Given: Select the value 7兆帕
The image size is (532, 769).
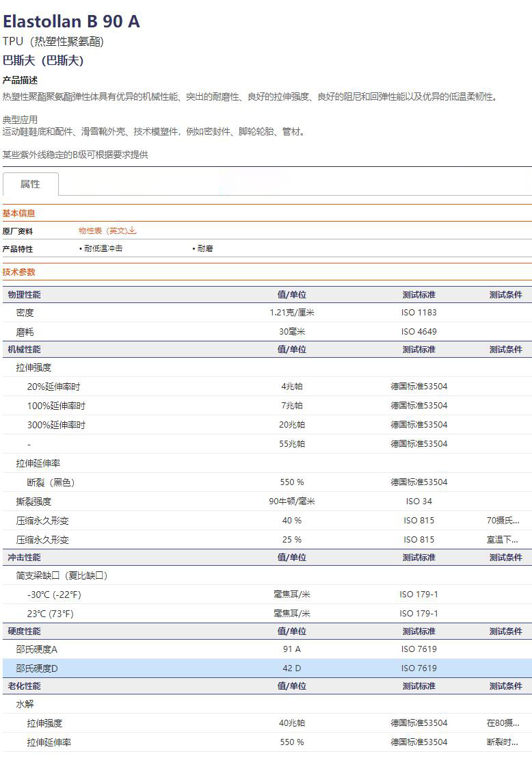Looking at the screenshot, I should click(292, 406).
